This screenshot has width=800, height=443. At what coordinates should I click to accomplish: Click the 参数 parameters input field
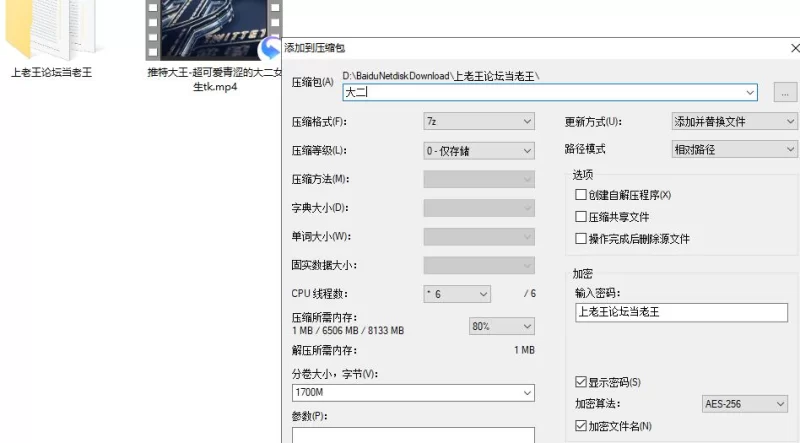tap(413, 435)
